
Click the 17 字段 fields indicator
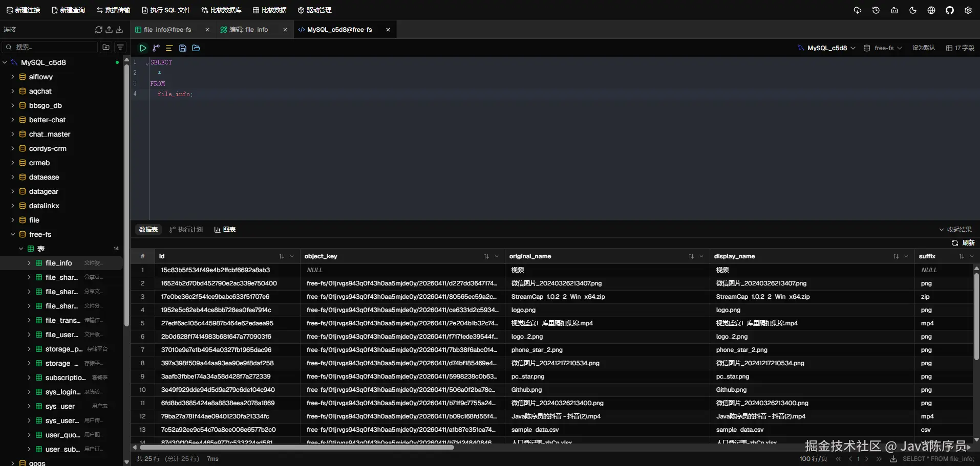tap(960, 48)
